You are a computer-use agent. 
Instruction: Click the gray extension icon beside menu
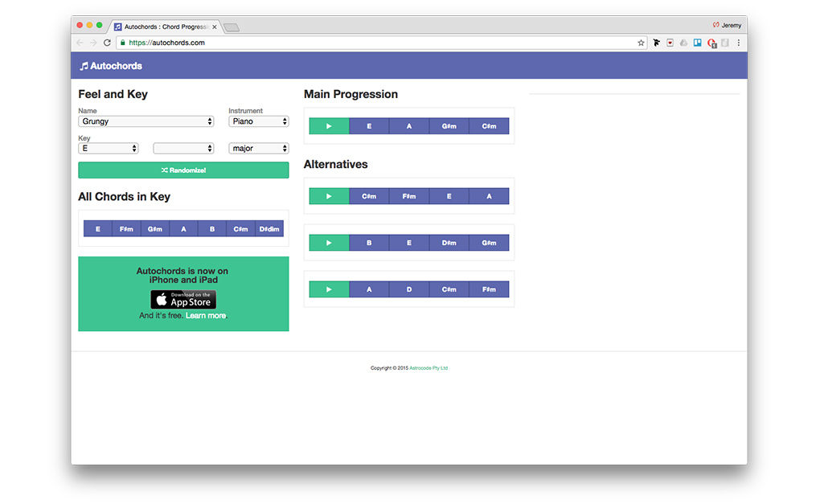725,43
